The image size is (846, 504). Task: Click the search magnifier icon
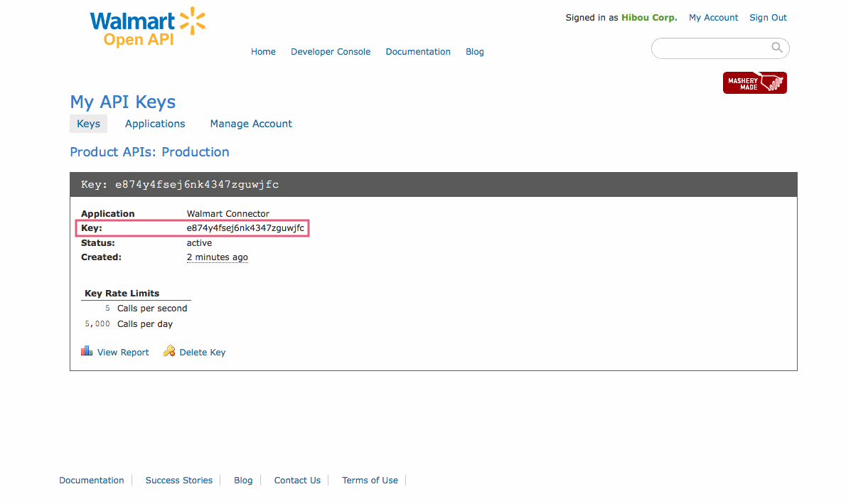[x=776, y=48]
